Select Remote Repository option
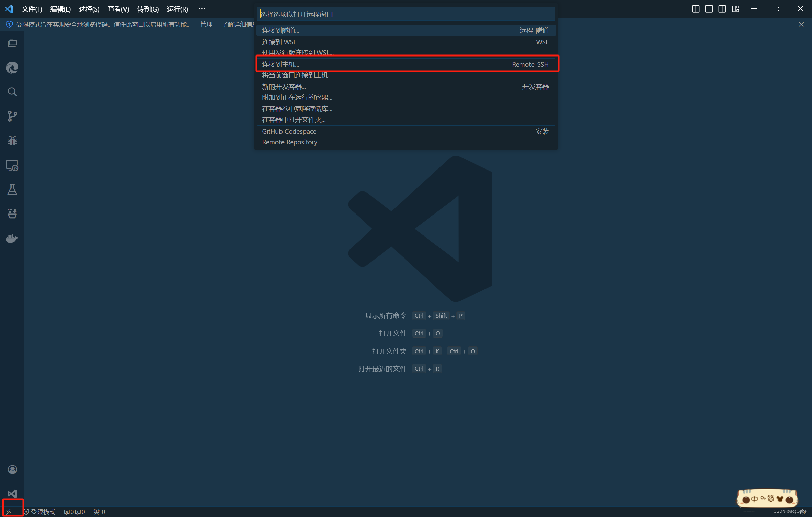 pos(406,142)
